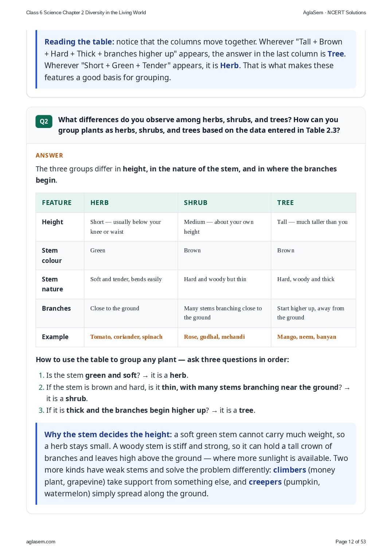This screenshot has height=555, width=392.
Task: Select the SHRUB column header
Action: (x=224, y=203)
